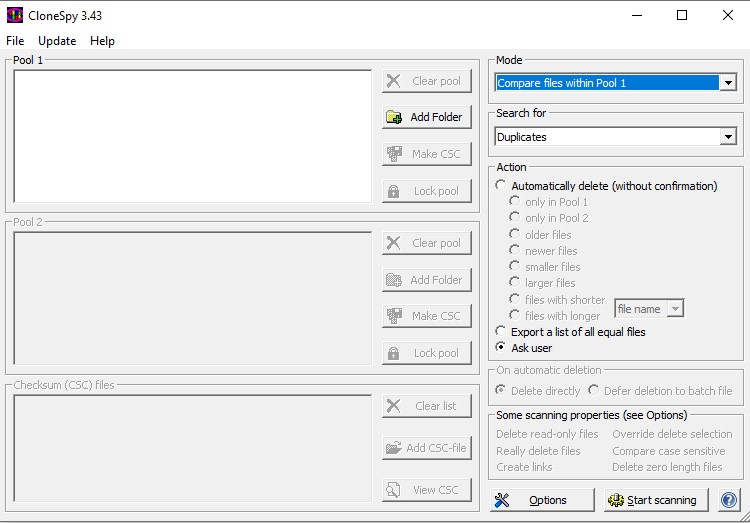The width and height of the screenshot is (750, 523).
Task: Click the Pool 1 Add Folder button label
Action: pos(436,117)
